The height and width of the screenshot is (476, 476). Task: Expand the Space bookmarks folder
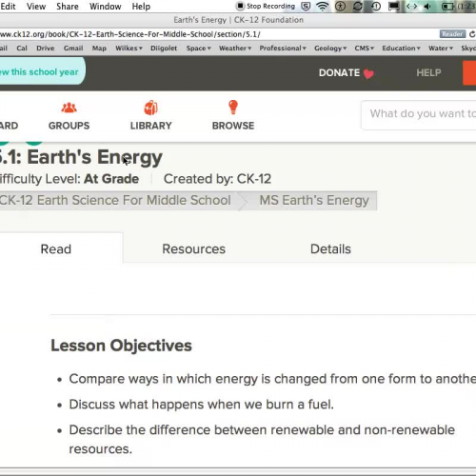pos(199,49)
